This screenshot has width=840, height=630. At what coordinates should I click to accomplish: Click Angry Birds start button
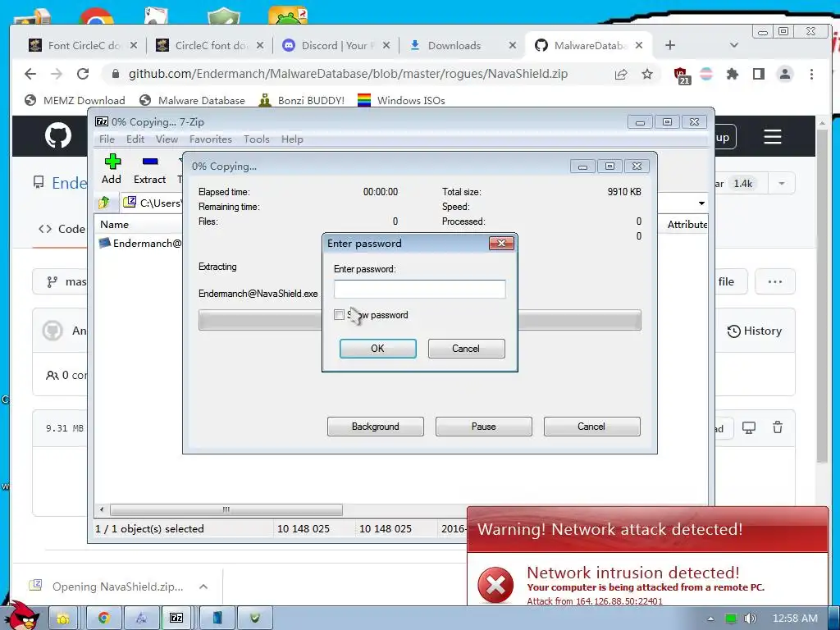point(24,616)
